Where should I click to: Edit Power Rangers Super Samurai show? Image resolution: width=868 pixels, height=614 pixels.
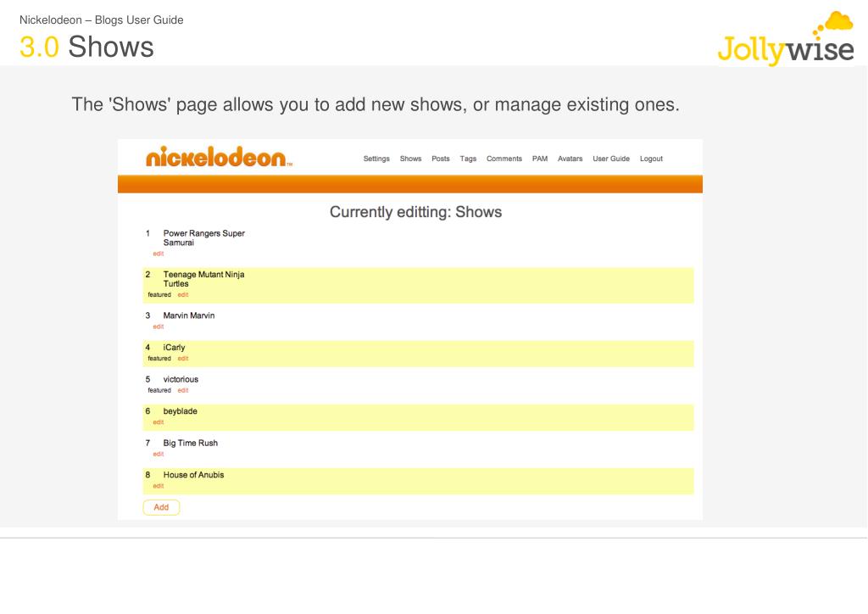pyautogui.click(x=159, y=254)
